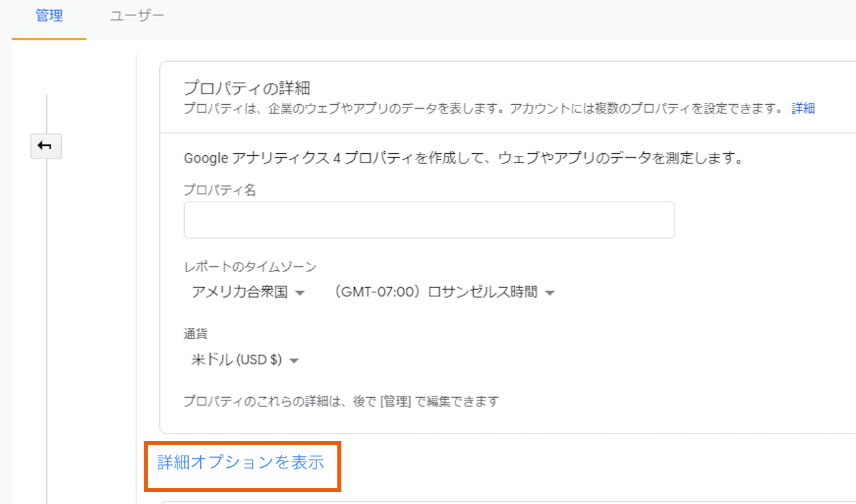The height and width of the screenshot is (504, 856).
Task: Click the back arrow button
Action: [46, 146]
